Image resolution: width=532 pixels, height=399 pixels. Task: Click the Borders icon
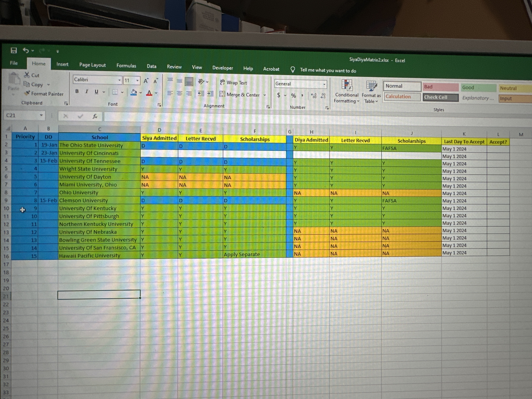(x=115, y=92)
